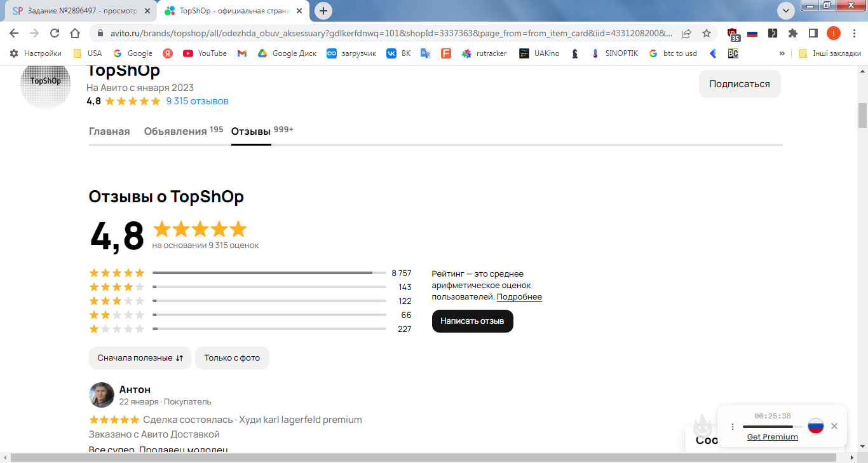Open the Інші закладки folder
This screenshot has width=868, height=463.
830,53
